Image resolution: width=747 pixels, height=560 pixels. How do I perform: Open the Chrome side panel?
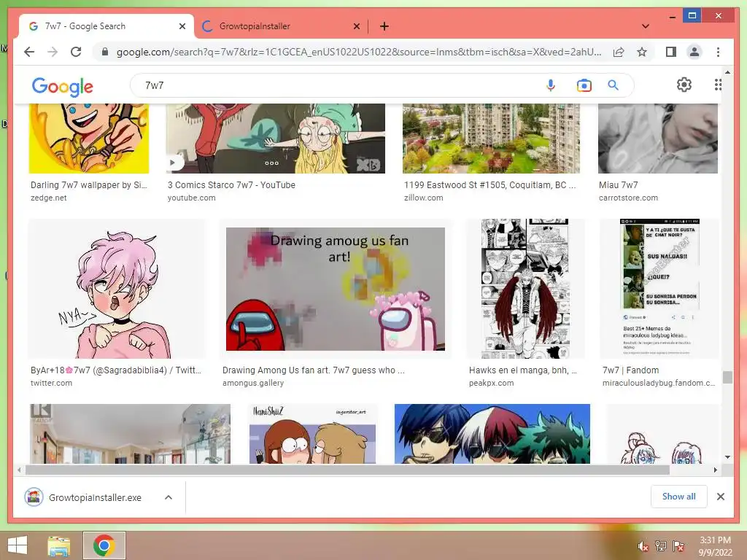[671, 52]
